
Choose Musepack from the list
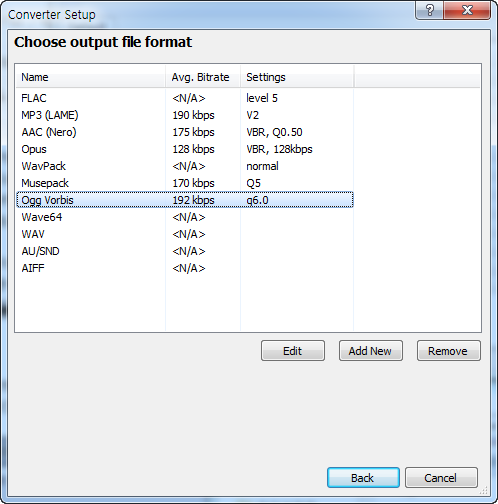point(185,183)
